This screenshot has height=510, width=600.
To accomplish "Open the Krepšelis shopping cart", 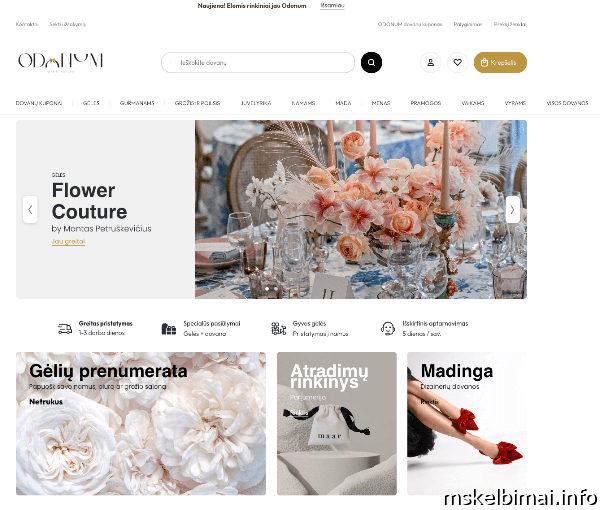I will coord(500,62).
